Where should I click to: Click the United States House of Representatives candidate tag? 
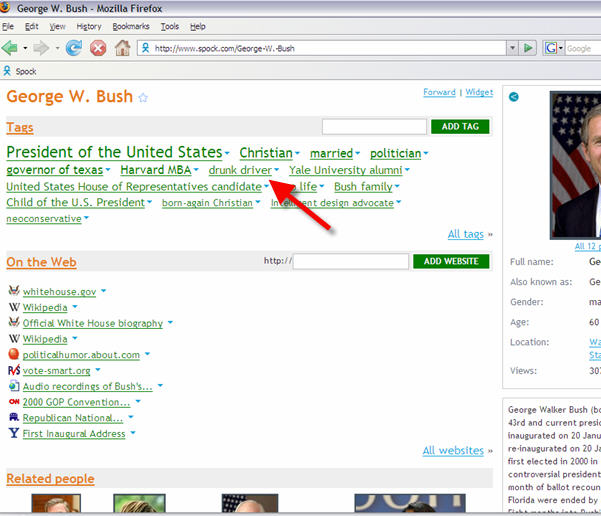(134, 187)
